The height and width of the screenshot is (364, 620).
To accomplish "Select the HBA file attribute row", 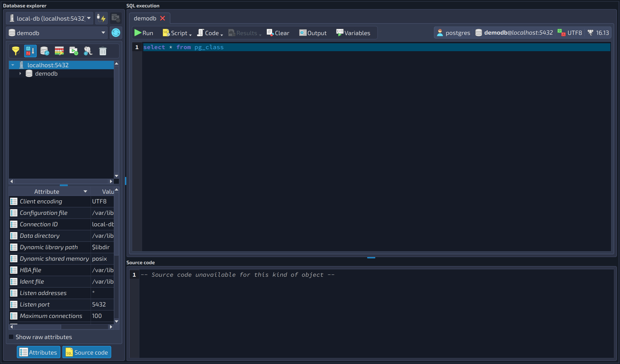I will [x=61, y=270].
